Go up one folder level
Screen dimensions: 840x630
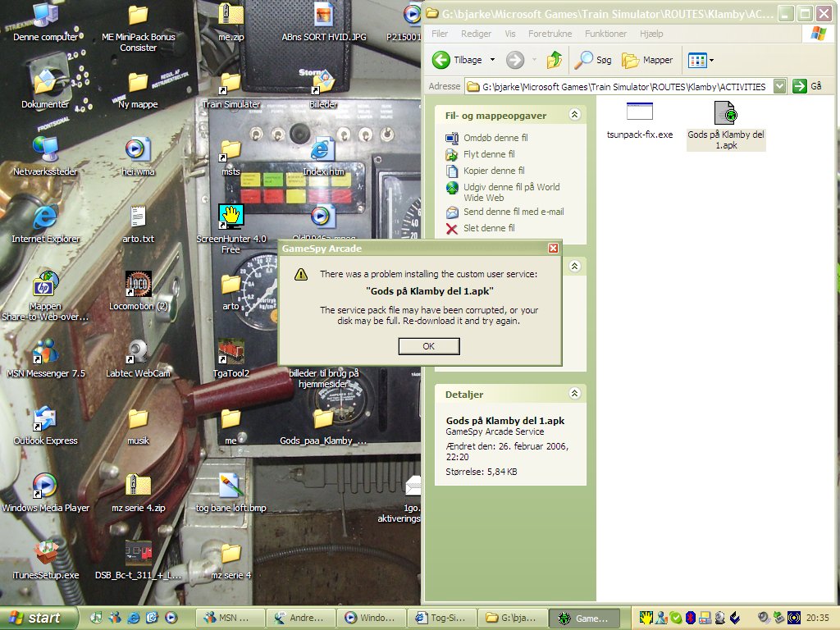pos(555,59)
